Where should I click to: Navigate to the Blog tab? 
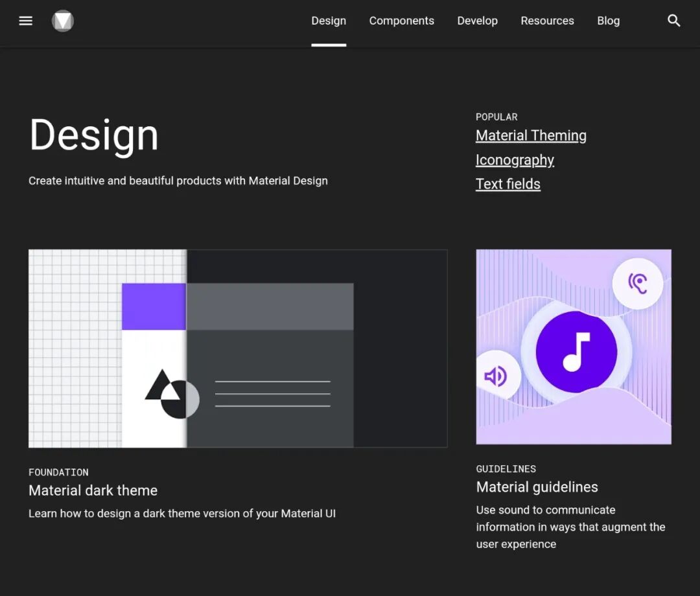(608, 21)
